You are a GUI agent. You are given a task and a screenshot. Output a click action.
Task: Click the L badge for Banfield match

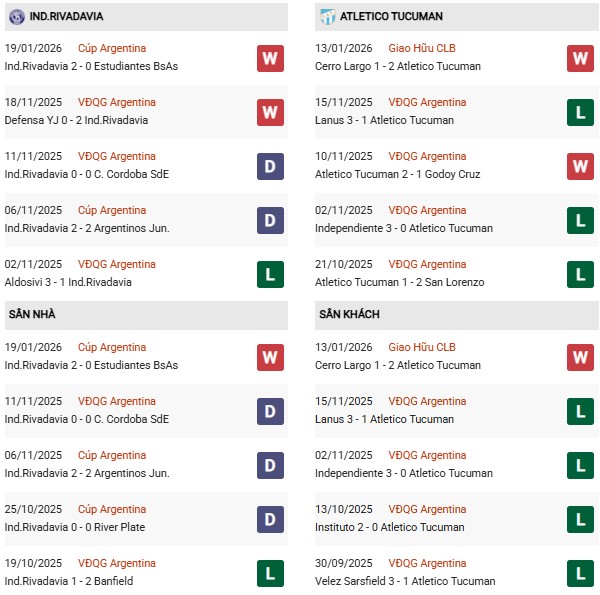[x=270, y=573]
